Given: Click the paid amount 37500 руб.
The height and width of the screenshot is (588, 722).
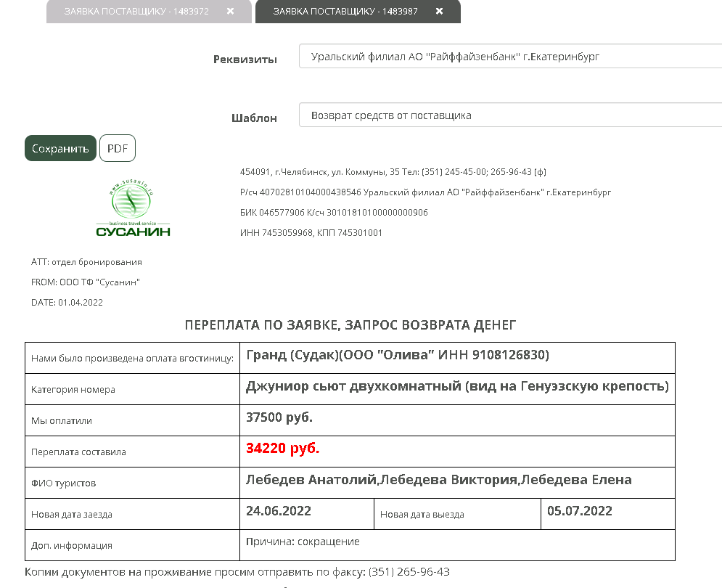Looking at the screenshot, I should (279, 417).
